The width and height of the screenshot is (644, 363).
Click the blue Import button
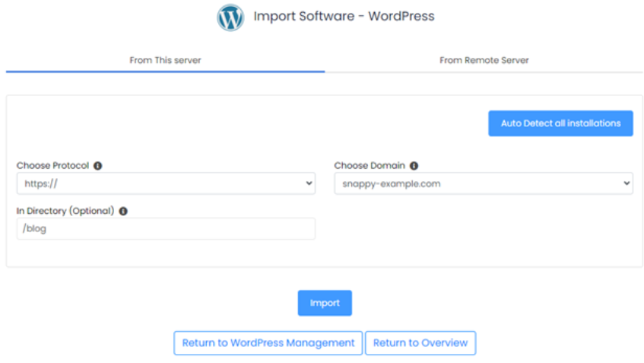[x=325, y=303]
